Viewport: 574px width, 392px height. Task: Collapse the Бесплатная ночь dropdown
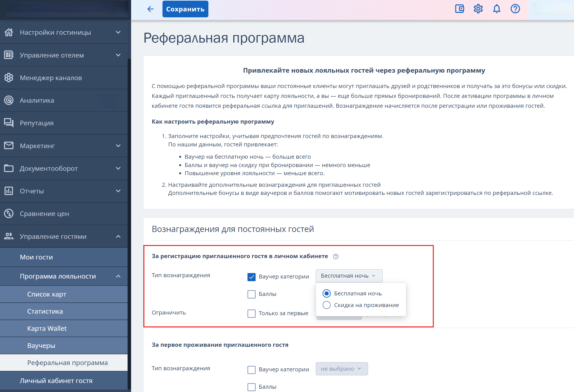(349, 276)
